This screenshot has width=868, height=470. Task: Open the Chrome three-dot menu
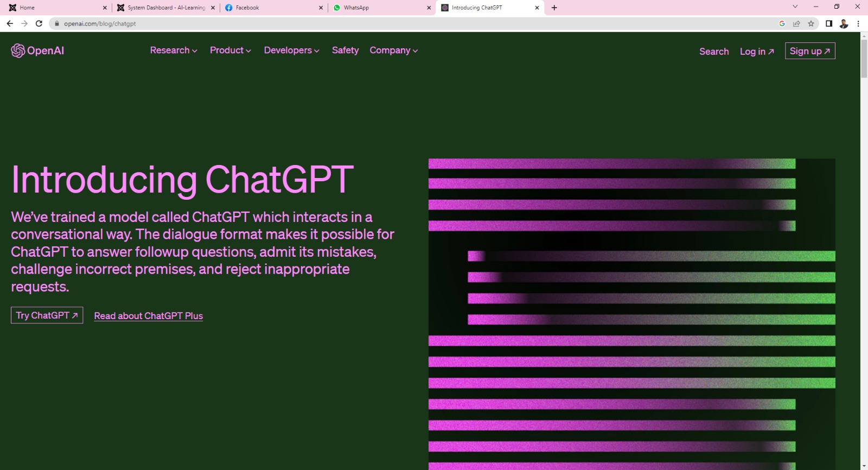[858, 23]
